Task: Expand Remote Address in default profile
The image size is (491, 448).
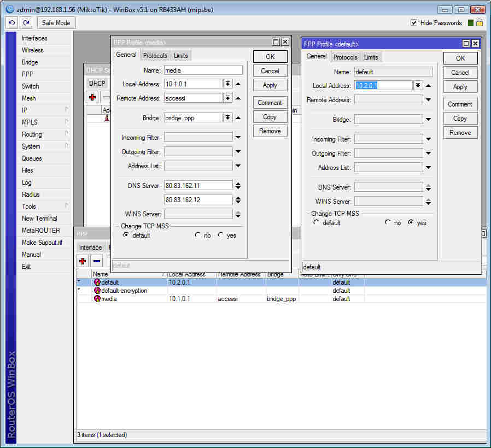Action: click(x=428, y=100)
